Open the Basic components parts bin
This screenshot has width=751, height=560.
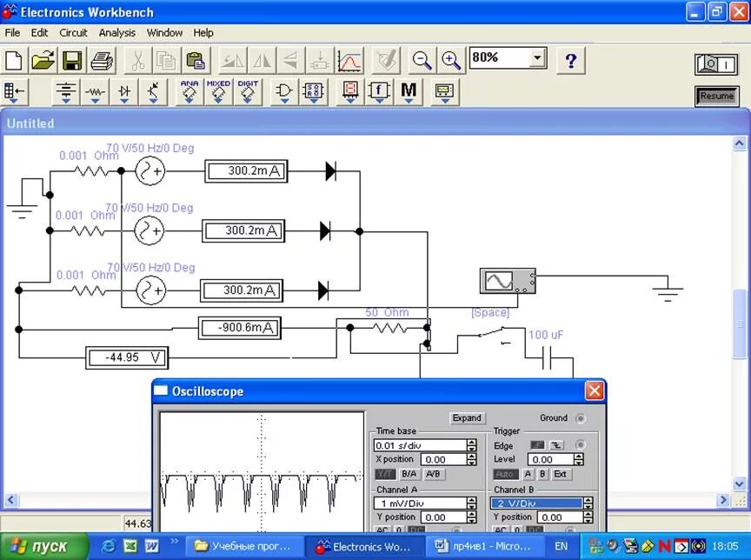(x=95, y=91)
